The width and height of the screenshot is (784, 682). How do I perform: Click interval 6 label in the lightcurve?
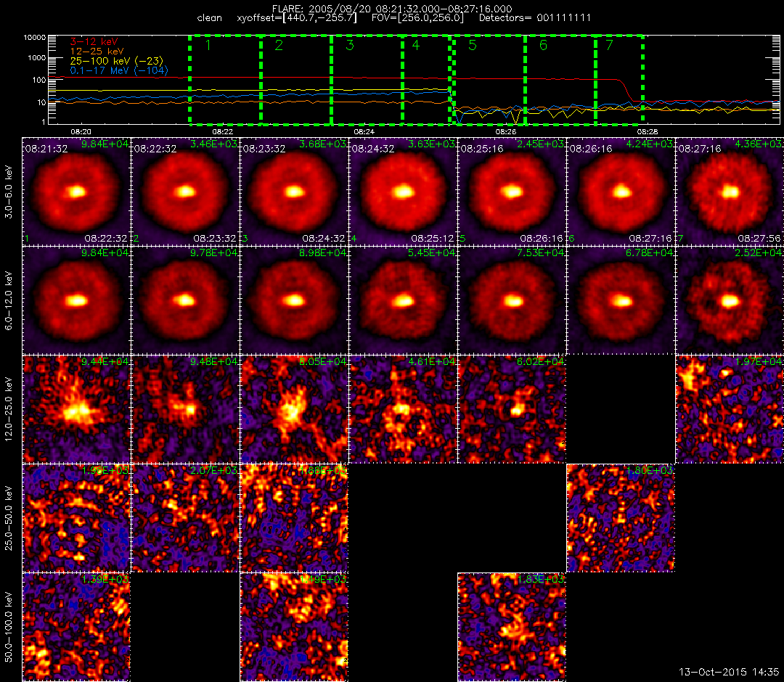tap(544, 46)
